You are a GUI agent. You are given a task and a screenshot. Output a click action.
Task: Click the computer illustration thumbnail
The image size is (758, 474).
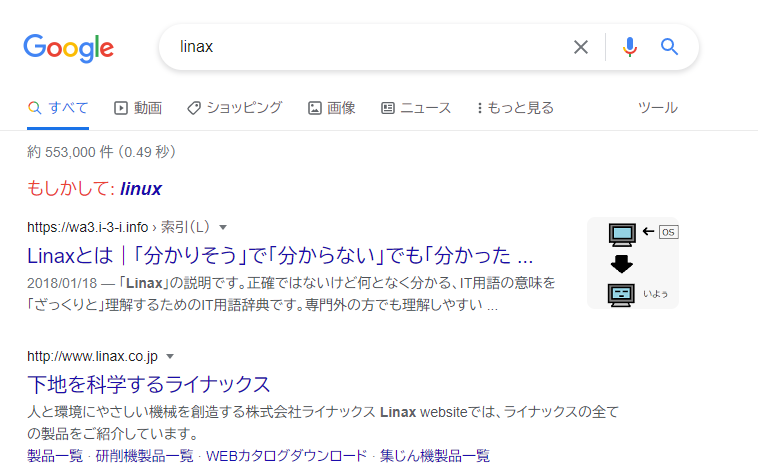[x=632, y=263]
